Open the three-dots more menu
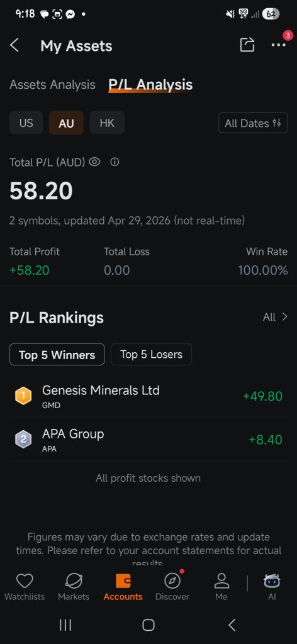This screenshot has width=297, height=644. (279, 45)
